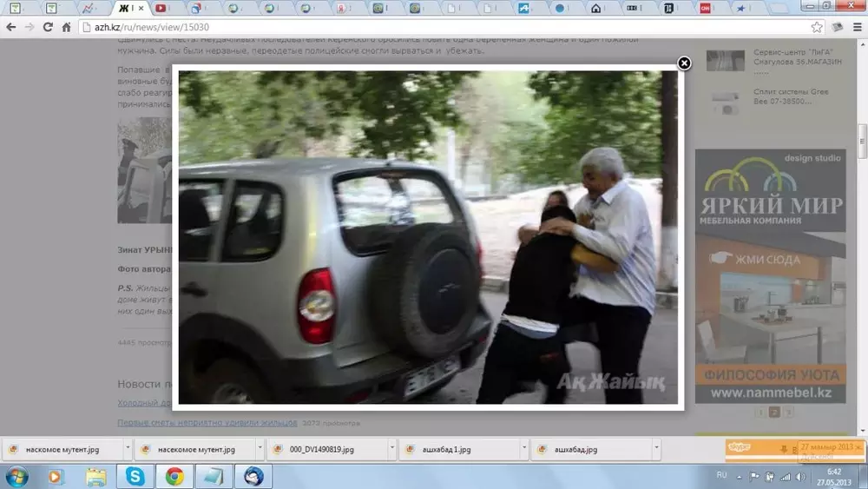Open the Chrome menu hamburger icon
Image resolution: width=868 pixels, height=489 pixels.
point(857,27)
